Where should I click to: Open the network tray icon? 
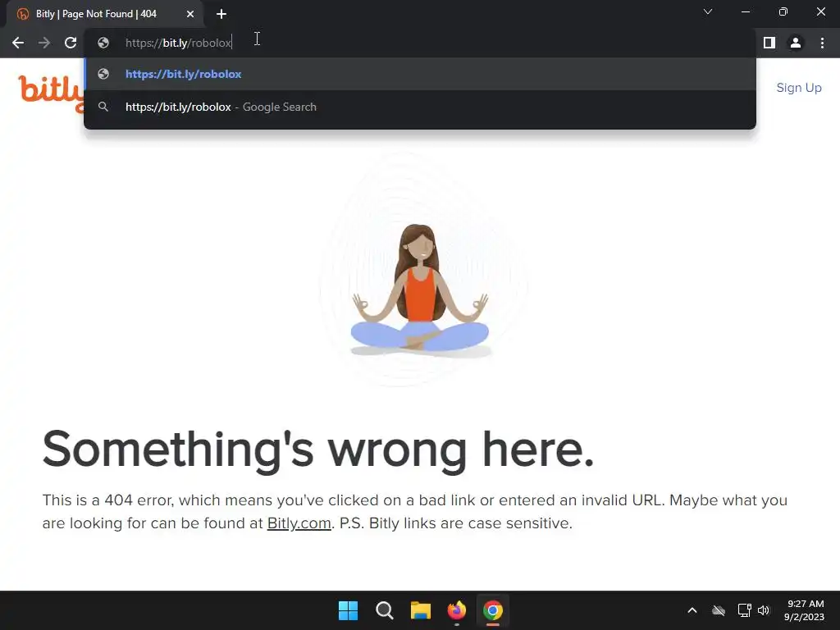pos(744,610)
